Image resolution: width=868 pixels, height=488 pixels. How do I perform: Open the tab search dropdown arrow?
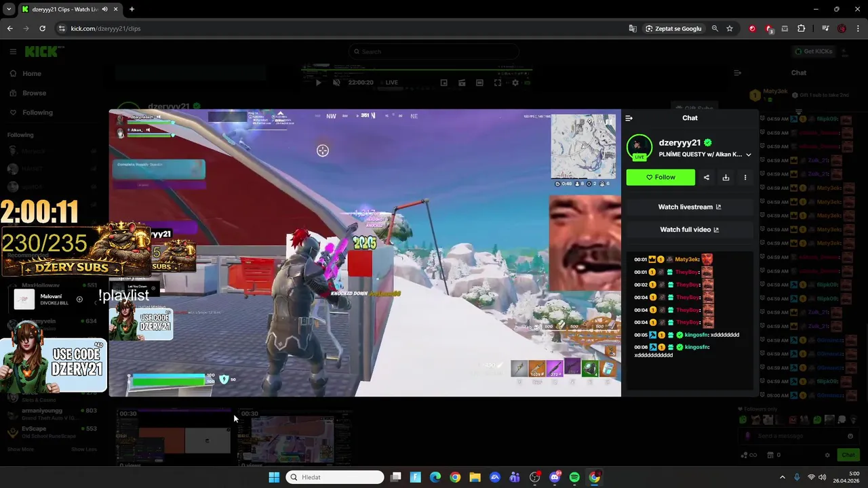coord(9,9)
